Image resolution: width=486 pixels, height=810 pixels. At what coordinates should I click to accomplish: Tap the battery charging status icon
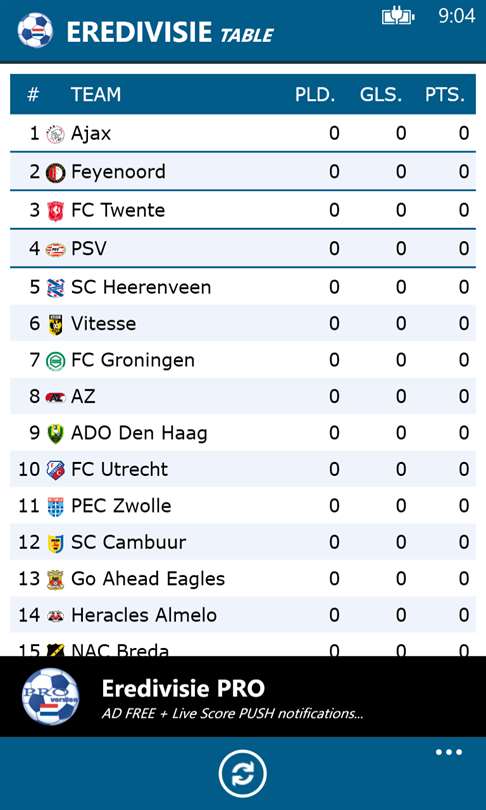pos(398,17)
